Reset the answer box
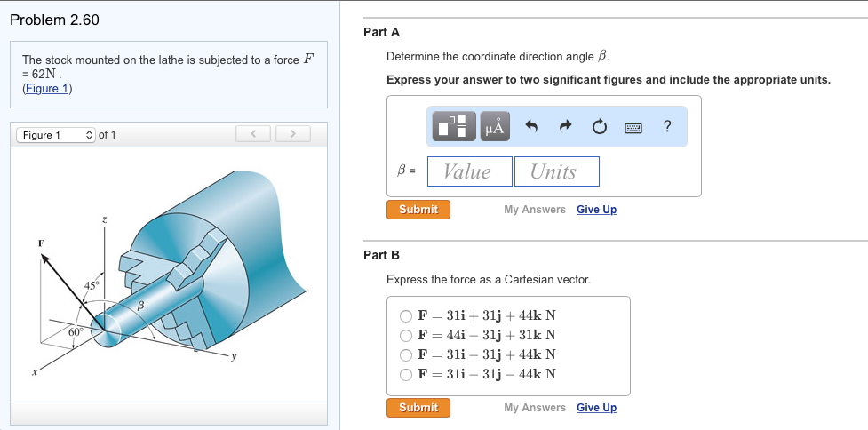Viewport: 868px width, 430px height. tap(600, 127)
